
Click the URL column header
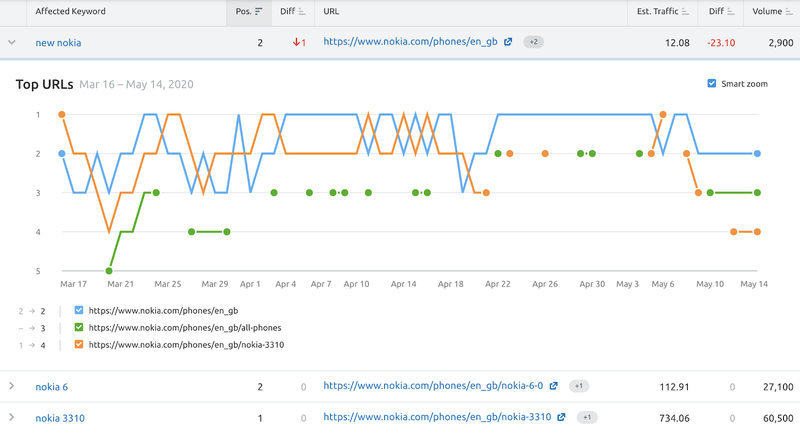tap(333, 12)
